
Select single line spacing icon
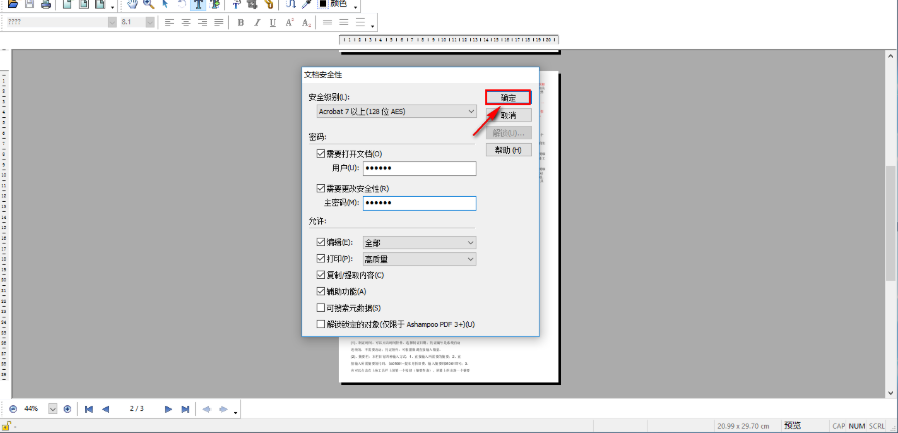pyautogui.click(x=328, y=22)
